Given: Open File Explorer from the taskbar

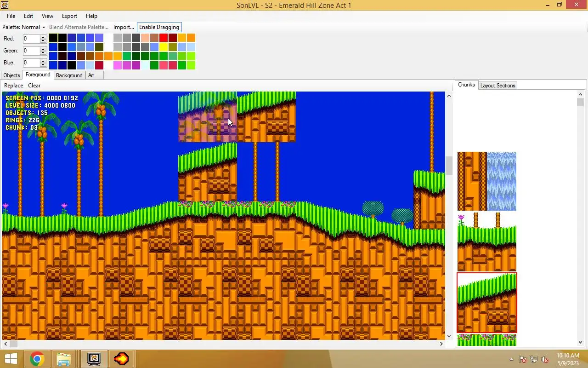Looking at the screenshot, I should pyautogui.click(x=64, y=359).
